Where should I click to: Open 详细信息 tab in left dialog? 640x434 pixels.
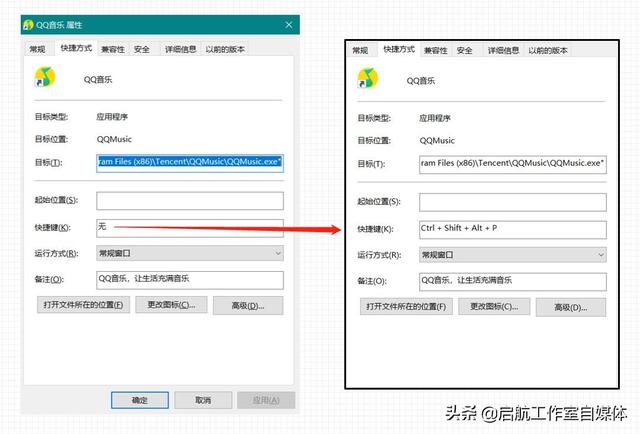click(x=180, y=49)
